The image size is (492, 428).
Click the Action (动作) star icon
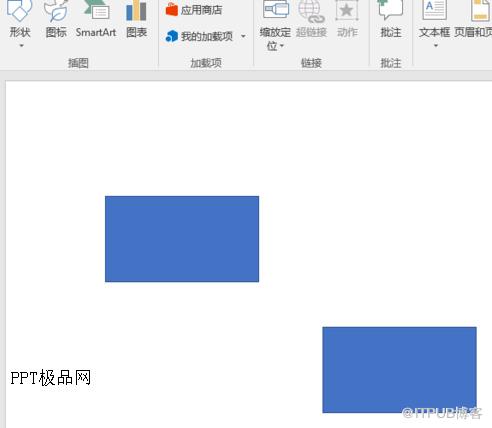(x=347, y=10)
